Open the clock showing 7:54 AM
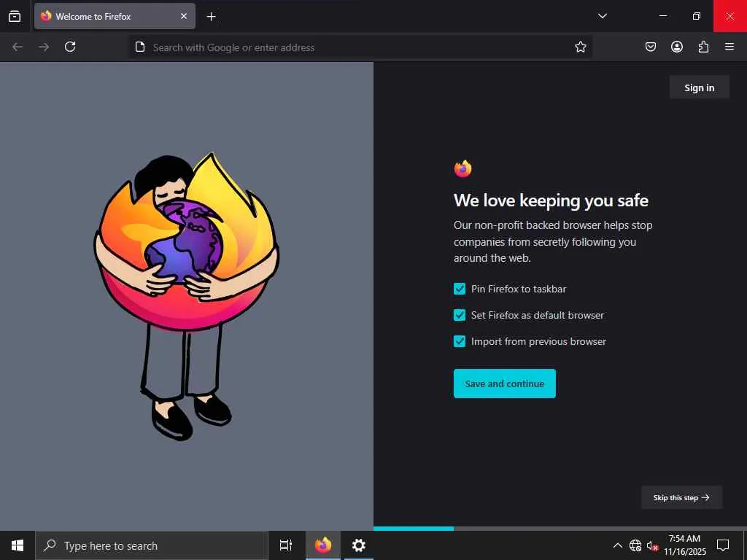 pyautogui.click(x=684, y=545)
